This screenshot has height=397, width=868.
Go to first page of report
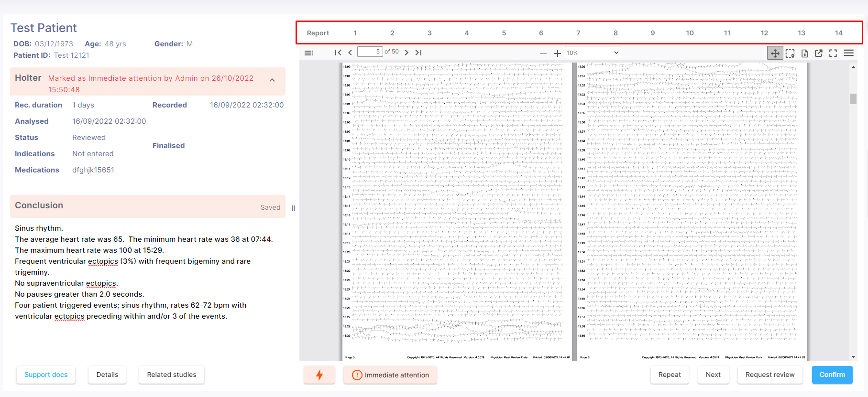click(x=338, y=53)
